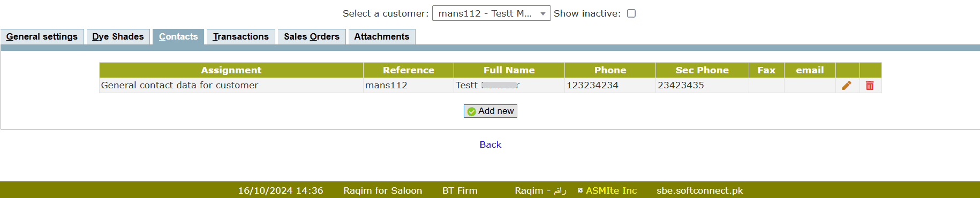Select the Contacts tab
Screen dimensions: 980x198
click(x=178, y=36)
